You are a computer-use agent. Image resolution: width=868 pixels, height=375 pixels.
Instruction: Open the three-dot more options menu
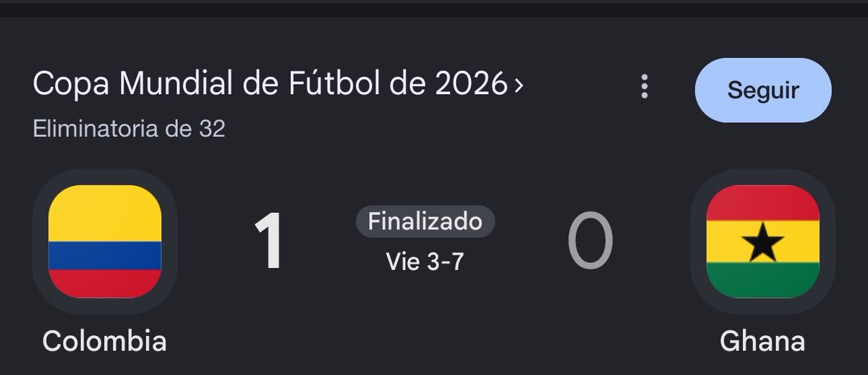[x=644, y=87]
